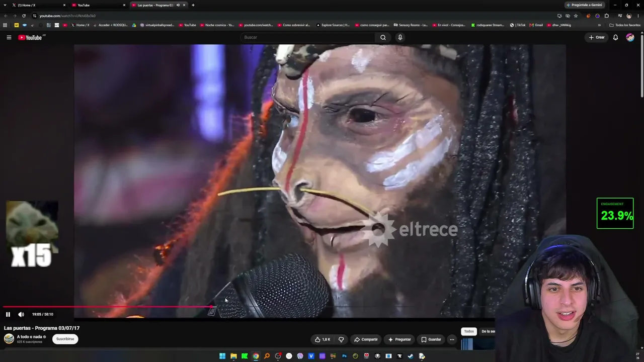Open the Chrome three-dot menu
The height and width of the screenshot is (362, 644).
pos(638,16)
